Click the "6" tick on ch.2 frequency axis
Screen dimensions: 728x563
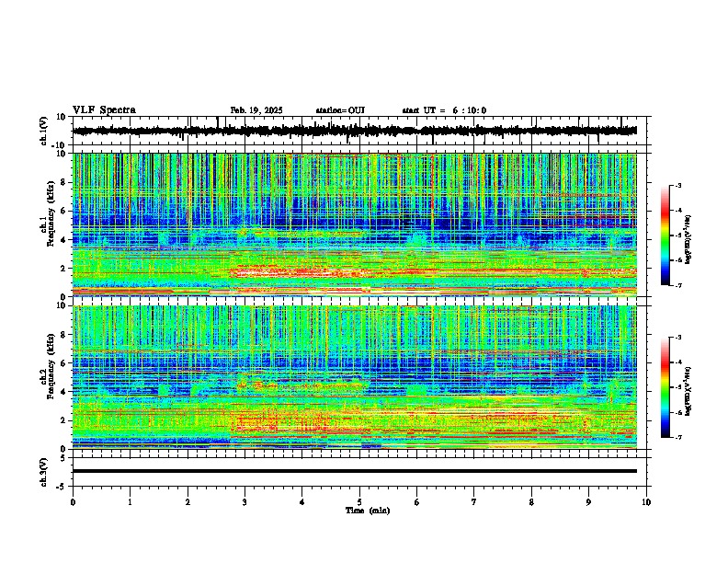tap(64, 363)
